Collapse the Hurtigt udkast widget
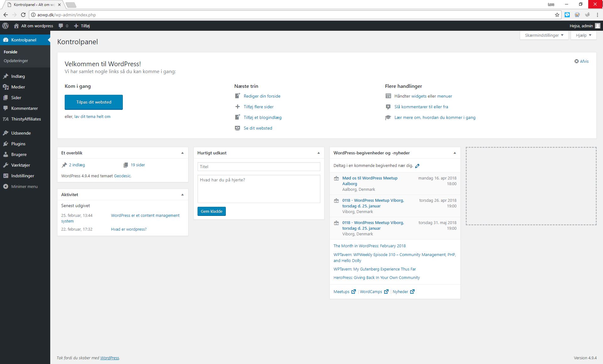The image size is (603, 364). click(318, 153)
